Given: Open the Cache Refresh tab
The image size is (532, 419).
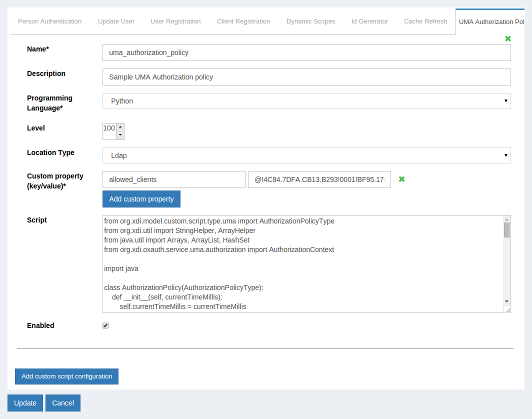Looking at the screenshot, I should [x=425, y=21].
